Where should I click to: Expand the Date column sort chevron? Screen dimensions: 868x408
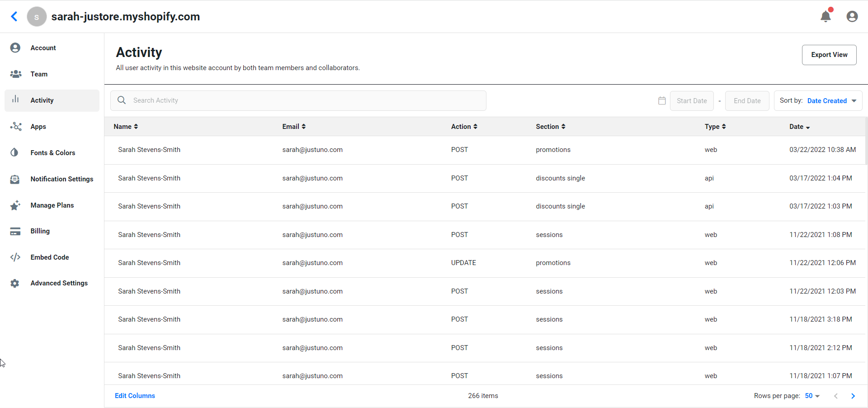807,127
